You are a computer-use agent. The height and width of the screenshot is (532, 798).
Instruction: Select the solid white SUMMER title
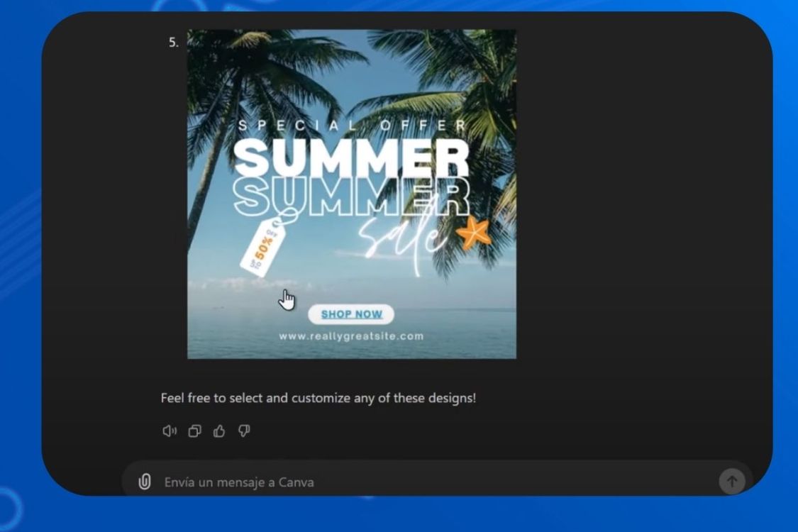pos(351,157)
